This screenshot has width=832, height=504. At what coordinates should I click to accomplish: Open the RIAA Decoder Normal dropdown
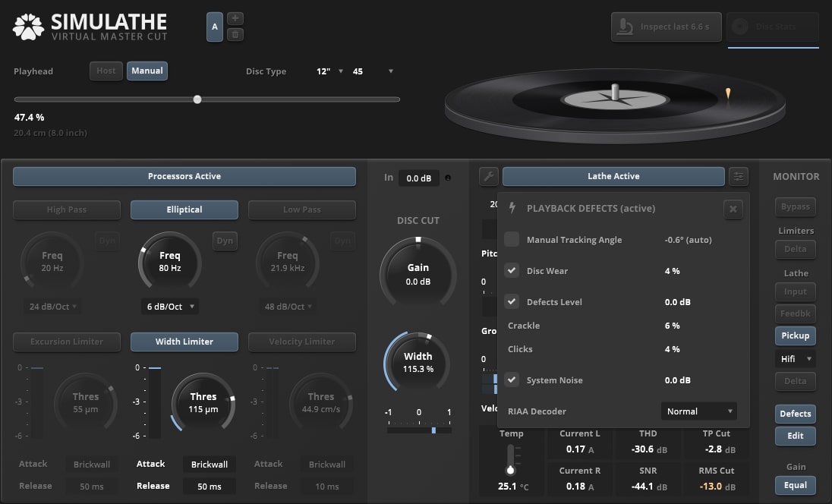[698, 411]
